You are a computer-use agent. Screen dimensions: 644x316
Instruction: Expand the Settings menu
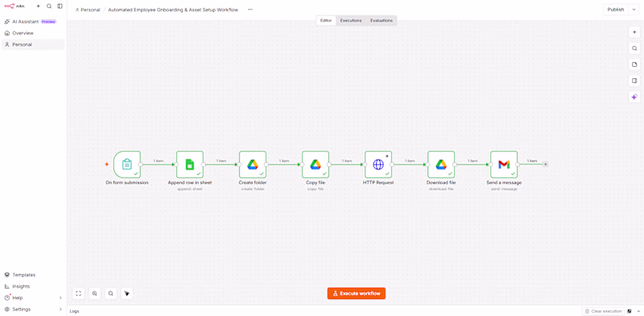click(33, 310)
